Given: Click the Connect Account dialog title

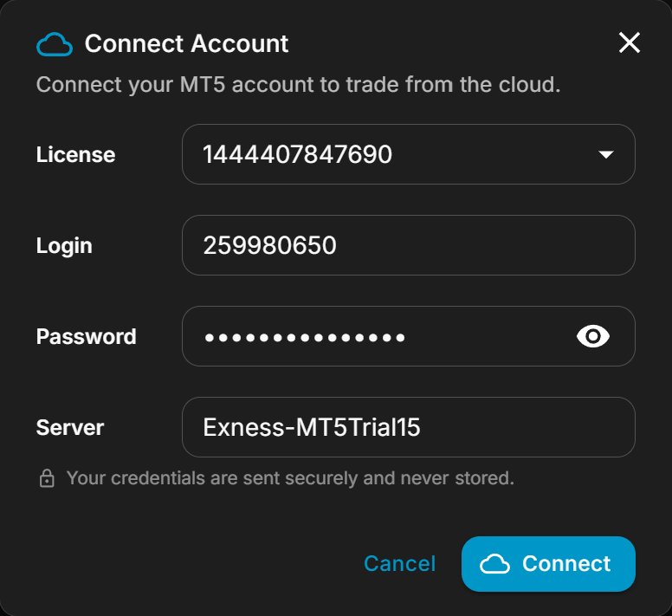Looking at the screenshot, I should (x=186, y=43).
